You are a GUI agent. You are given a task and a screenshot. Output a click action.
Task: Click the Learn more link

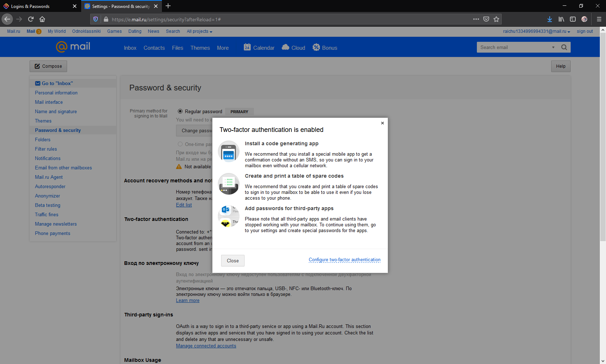(188, 301)
